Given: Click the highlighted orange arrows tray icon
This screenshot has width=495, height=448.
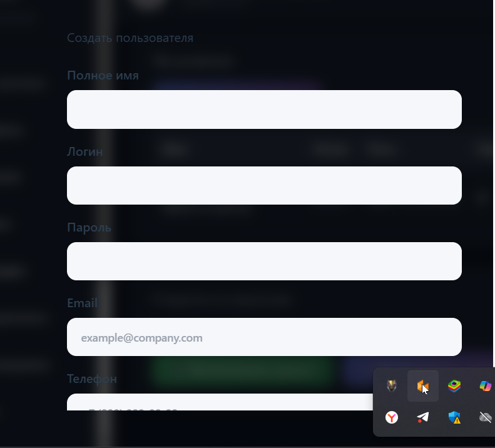Looking at the screenshot, I should [422, 386].
